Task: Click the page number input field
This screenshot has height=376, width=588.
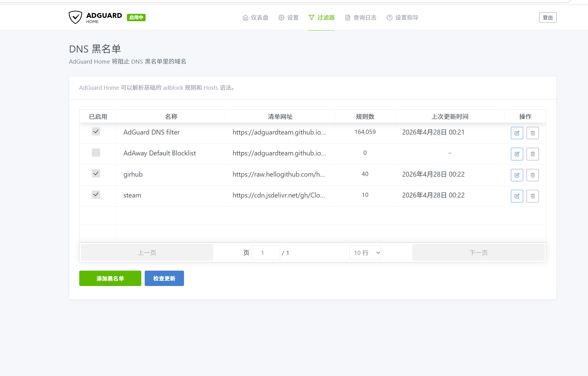Action: pos(265,253)
